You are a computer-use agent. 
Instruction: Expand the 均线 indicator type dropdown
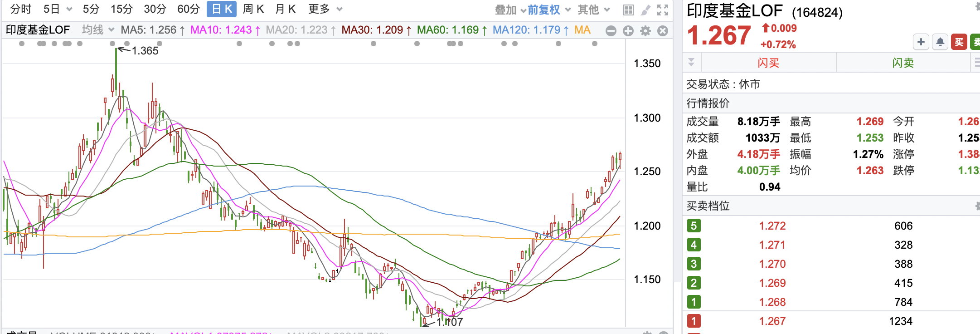(97, 30)
